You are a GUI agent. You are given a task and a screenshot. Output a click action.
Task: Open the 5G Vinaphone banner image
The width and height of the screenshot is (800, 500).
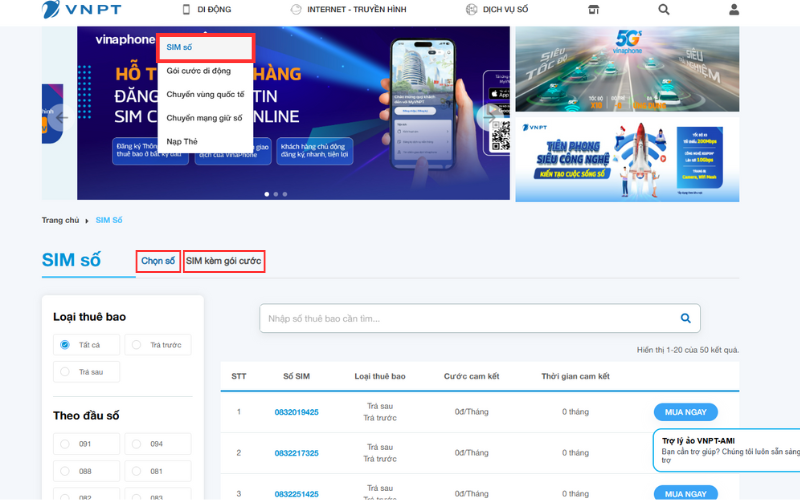(627, 69)
